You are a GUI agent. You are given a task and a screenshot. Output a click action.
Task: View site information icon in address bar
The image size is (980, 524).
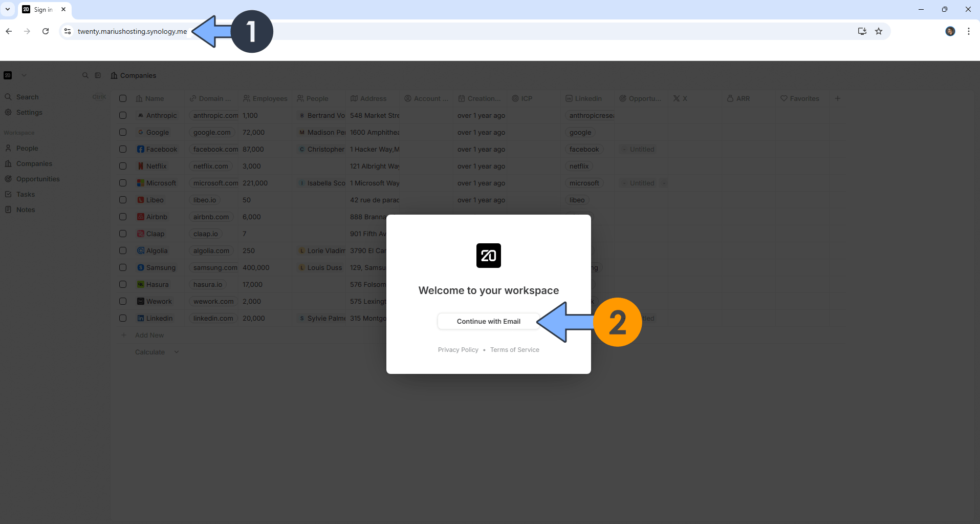[x=68, y=31]
